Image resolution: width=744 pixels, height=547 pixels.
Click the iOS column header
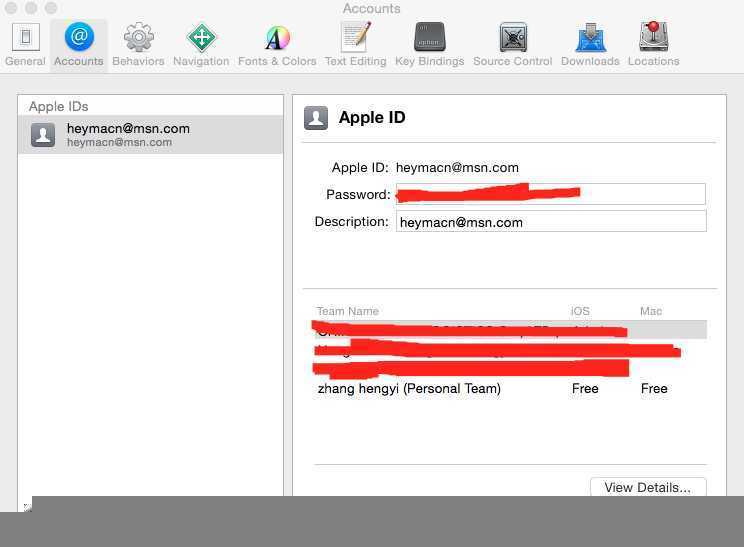(580, 311)
